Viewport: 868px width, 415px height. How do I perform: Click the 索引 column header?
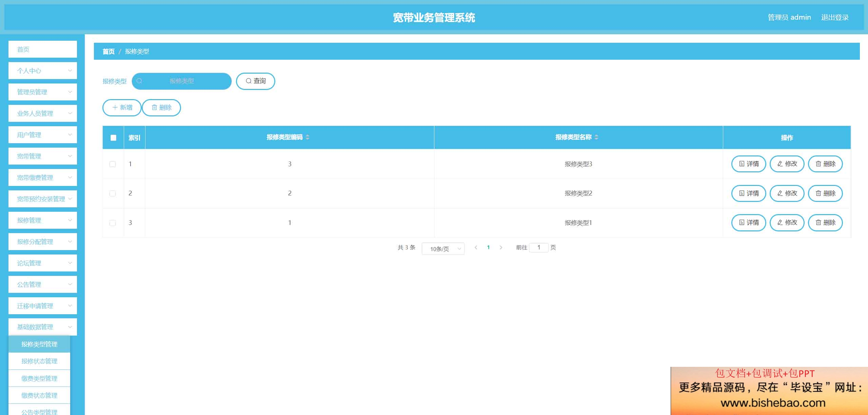click(134, 137)
